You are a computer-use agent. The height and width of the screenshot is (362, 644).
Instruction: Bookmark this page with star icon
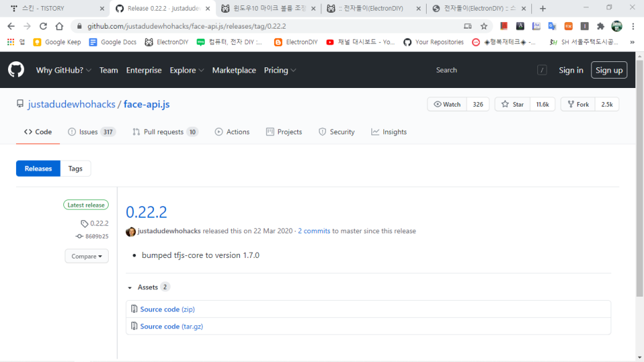484,26
